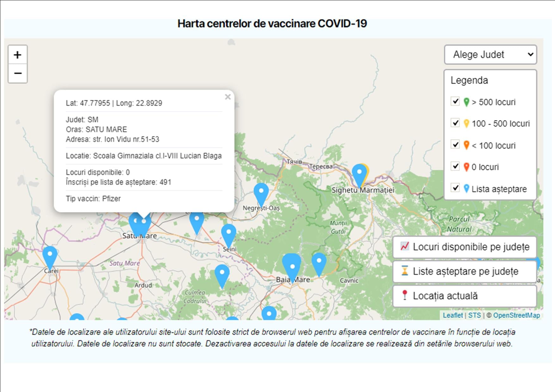The width and height of the screenshot is (555, 392).
Task: Click the chart icon on Locuri disponibile button
Action: (404, 247)
